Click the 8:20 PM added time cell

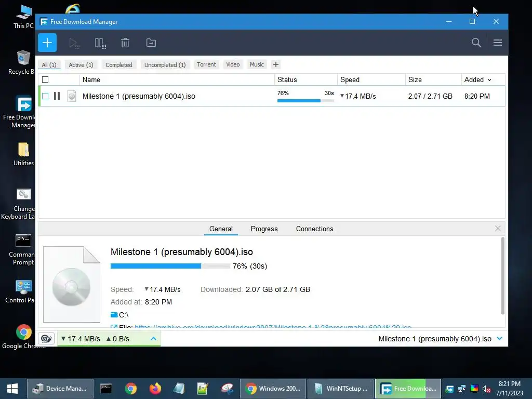pyautogui.click(x=477, y=96)
